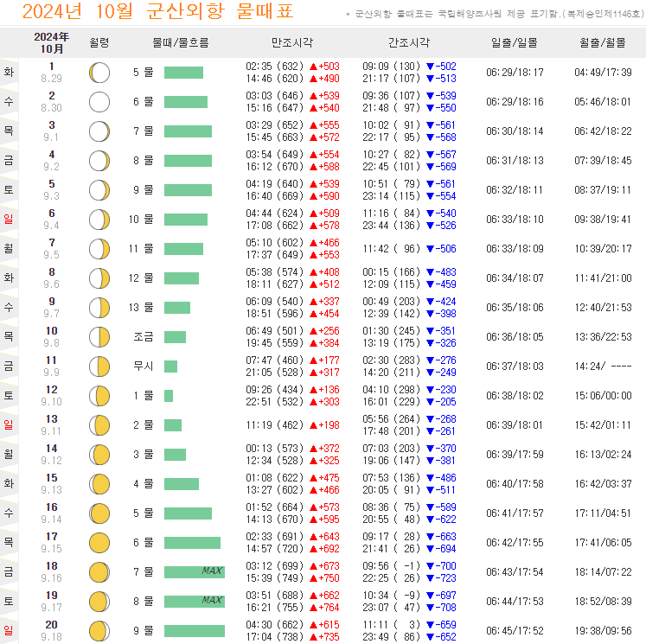Click moonrise/moonset 15:06/00:00
Image resolution: width=646 pixels, height=644 pixels.
coord(603,396)
